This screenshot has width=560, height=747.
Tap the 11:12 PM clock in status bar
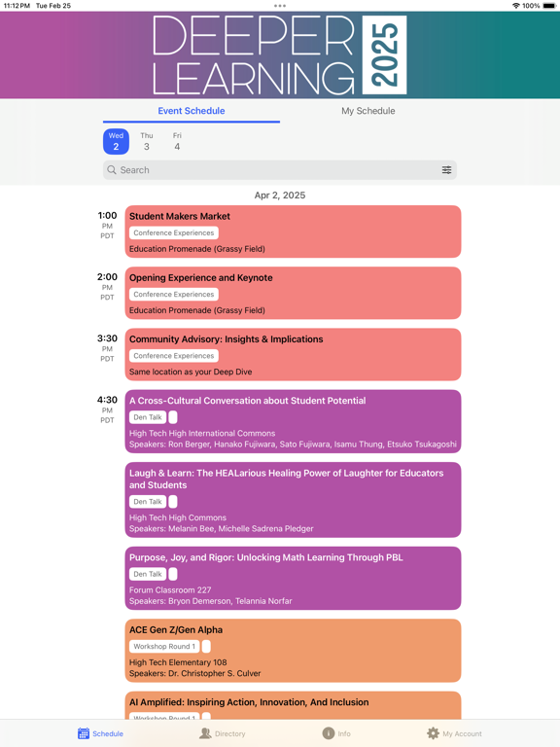tap(17, 6)
